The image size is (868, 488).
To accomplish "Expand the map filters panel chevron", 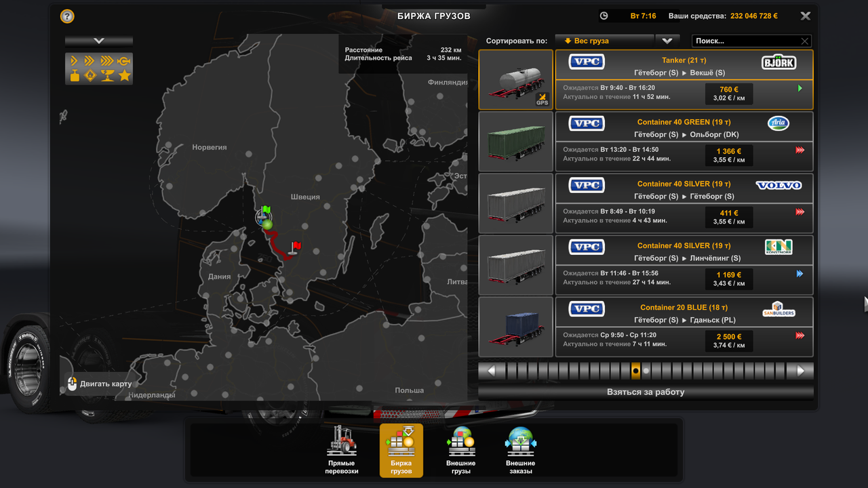I will click(99, 41).
